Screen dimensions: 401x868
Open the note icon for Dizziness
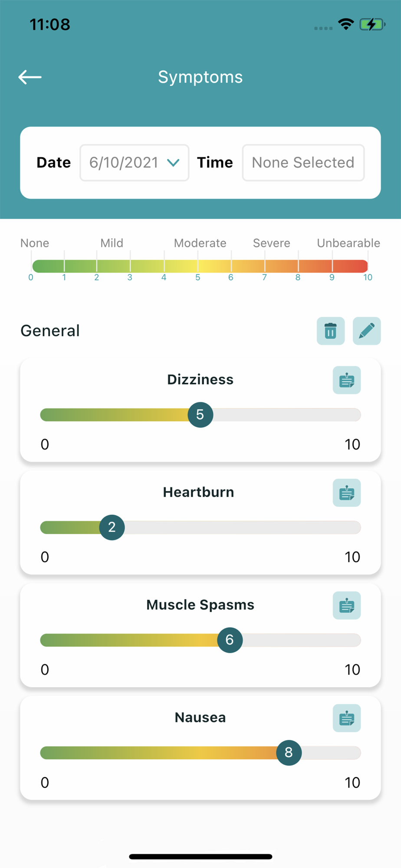[347, 380]
